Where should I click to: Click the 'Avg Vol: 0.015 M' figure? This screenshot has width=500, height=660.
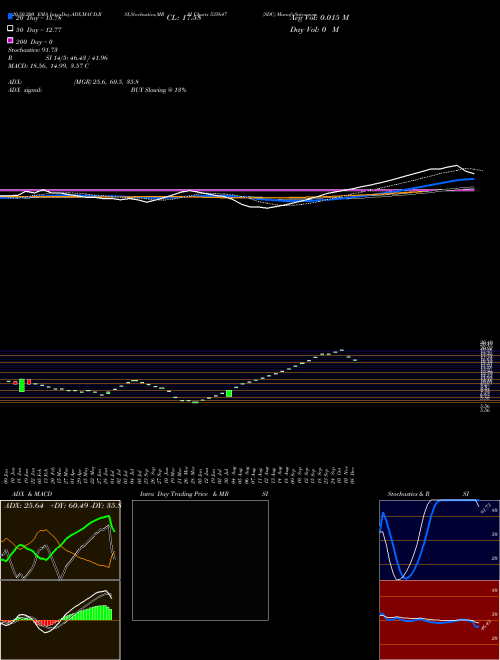[320, 18]
